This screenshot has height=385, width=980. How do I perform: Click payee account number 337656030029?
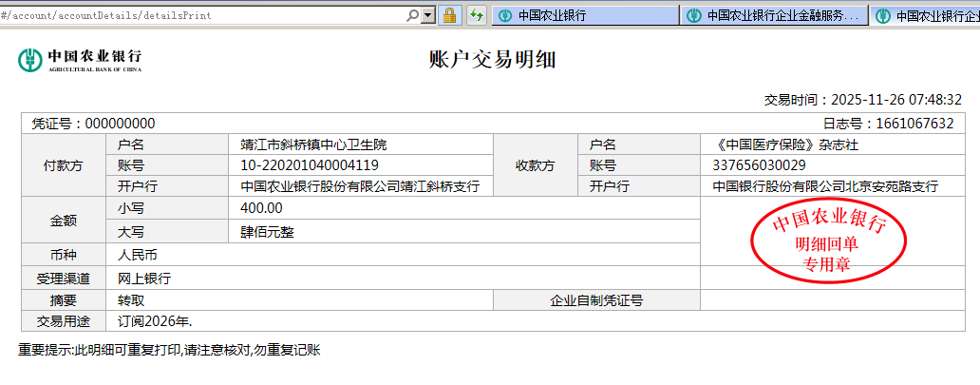coord(759,165)
